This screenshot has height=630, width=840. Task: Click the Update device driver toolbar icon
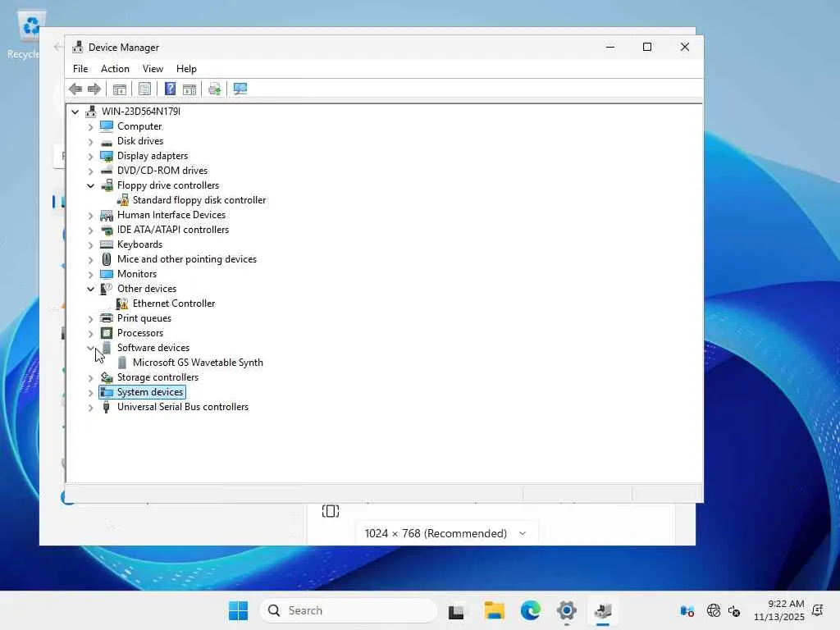(214, 89)
